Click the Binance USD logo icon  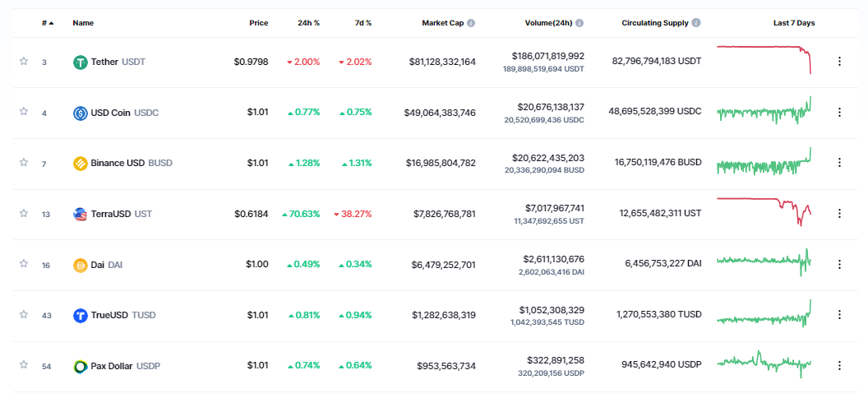81,164
